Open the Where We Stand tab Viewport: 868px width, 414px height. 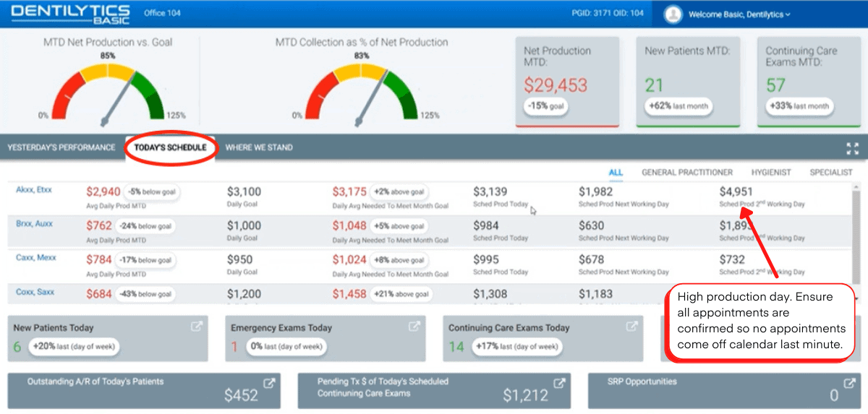click(x=259, y=147)
